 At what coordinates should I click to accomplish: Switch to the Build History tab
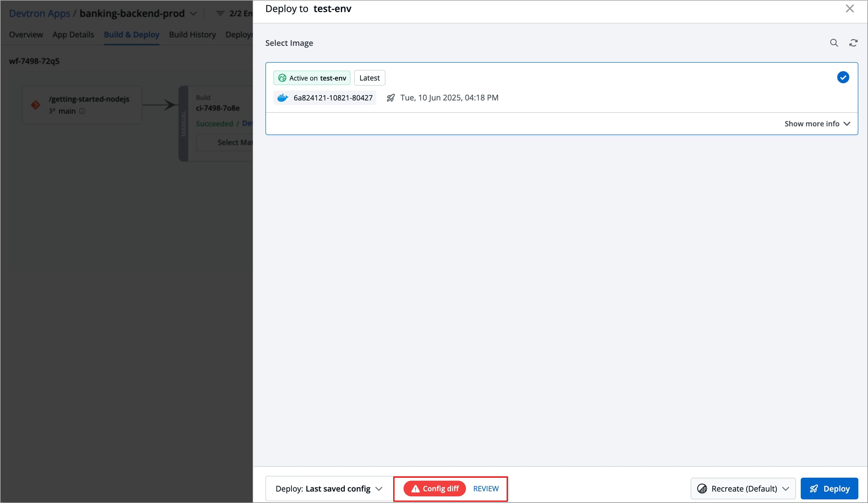pos(192,34)
